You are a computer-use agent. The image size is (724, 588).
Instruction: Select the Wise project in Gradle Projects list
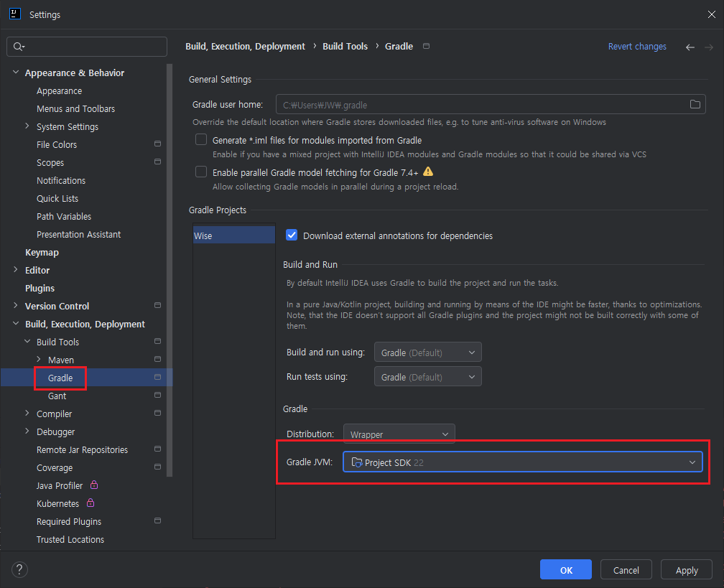click(x=203, y=235)
